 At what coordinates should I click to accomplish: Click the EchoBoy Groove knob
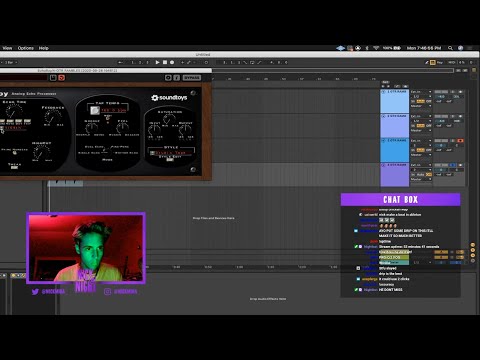click(x=92, y=128)
